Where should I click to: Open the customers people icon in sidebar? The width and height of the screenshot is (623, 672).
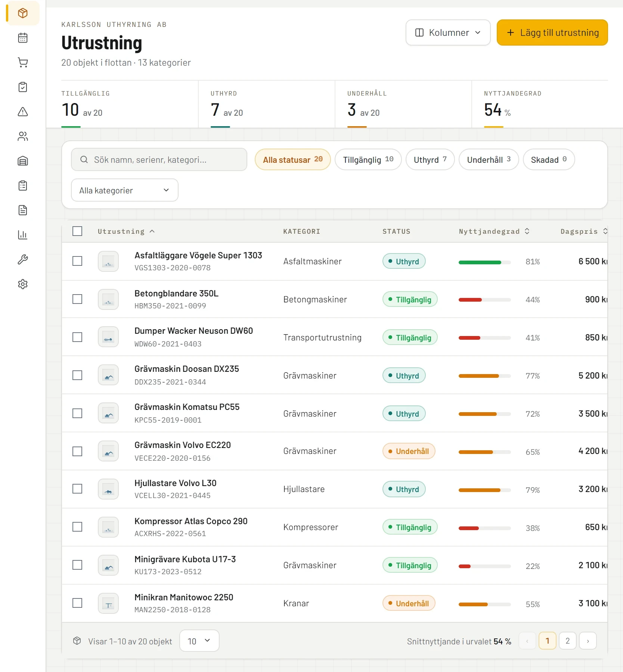(23, 137)
